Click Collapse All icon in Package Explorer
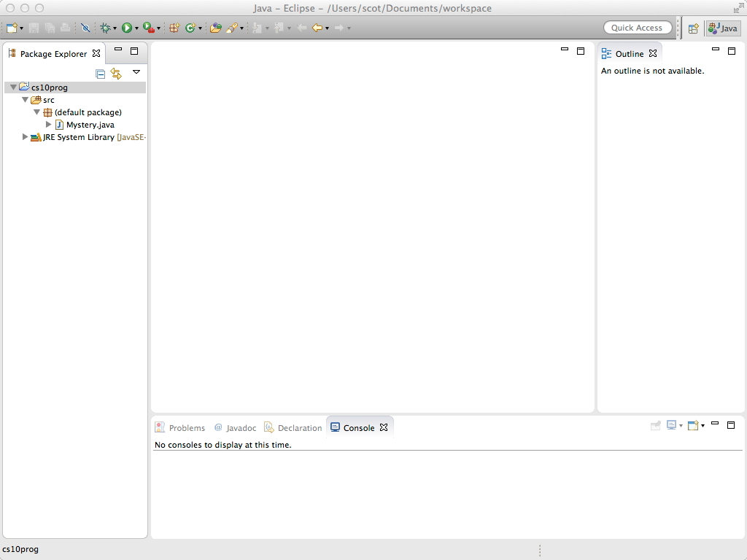The width and height of the screenshot is (747, 560). click(101, 74)
